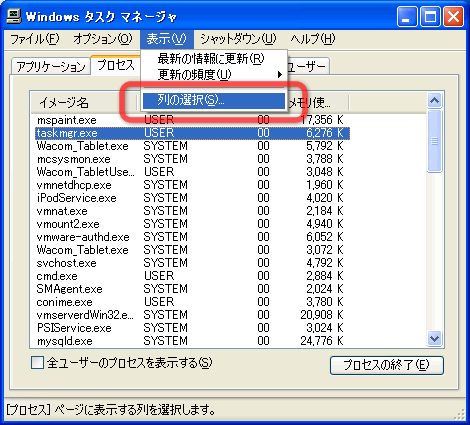Open the ヘルプ(H) menu
This screenshot has height=425, width=470.
312,39
